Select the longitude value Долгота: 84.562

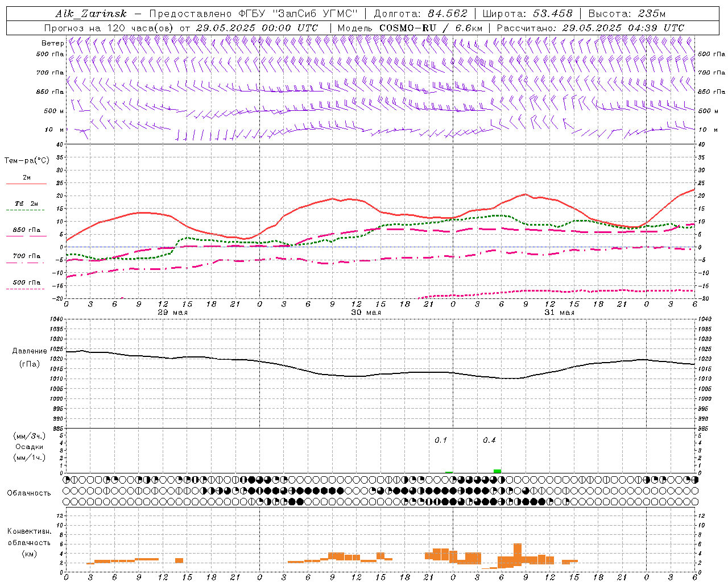coord(420,14)
